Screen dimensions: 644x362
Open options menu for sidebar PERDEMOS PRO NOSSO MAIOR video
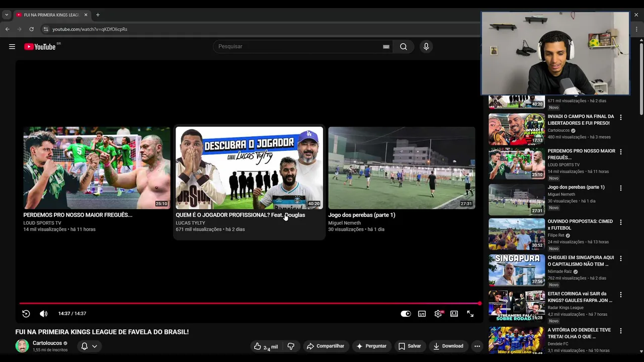621,151
